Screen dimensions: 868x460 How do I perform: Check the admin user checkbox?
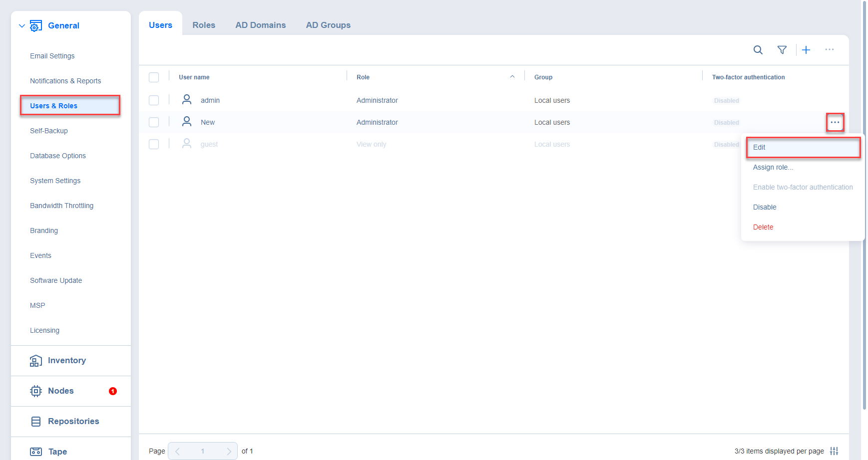pos(154,100)
